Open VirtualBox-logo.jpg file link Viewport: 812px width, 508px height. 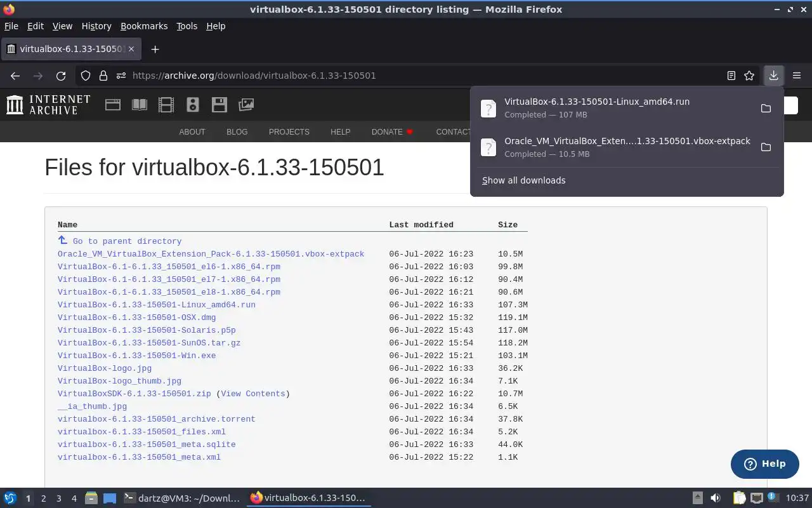[105, 368]
